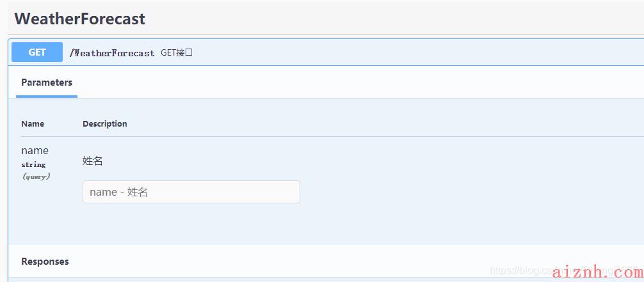Select the 姓名 description text

92,161
